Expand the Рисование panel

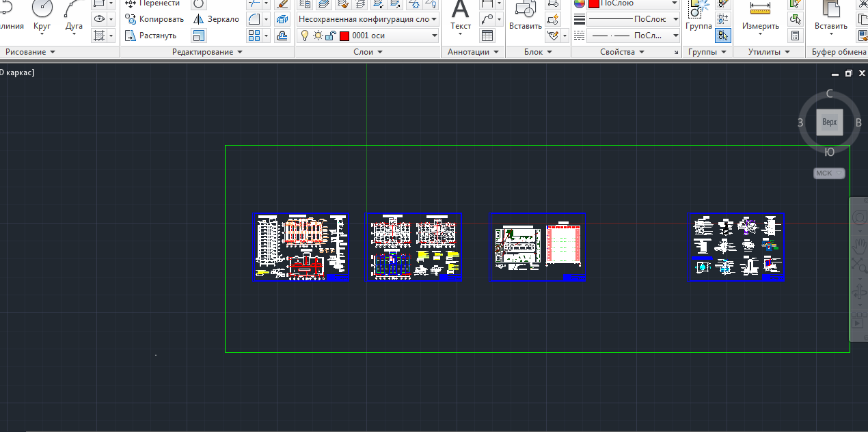pos(31,52)
